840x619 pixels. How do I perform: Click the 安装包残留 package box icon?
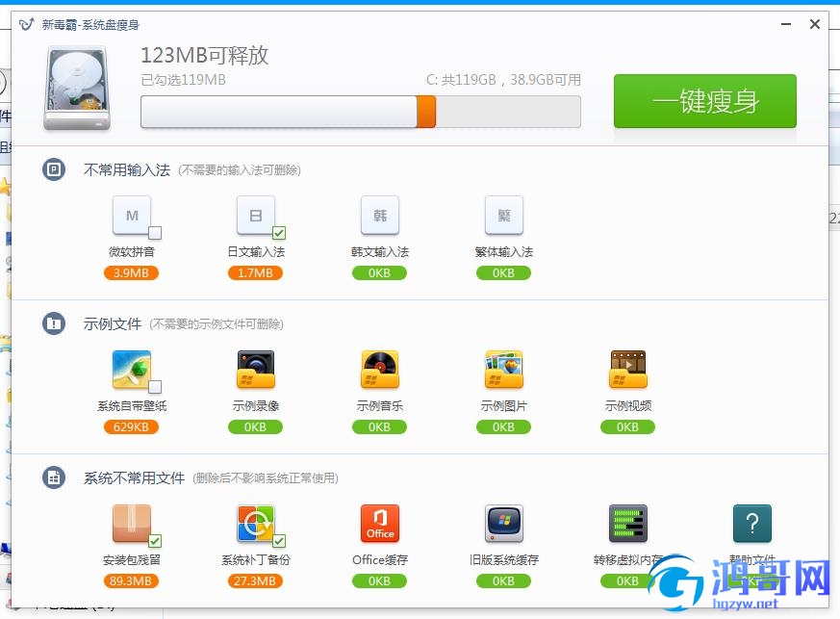tap(131, 523)
